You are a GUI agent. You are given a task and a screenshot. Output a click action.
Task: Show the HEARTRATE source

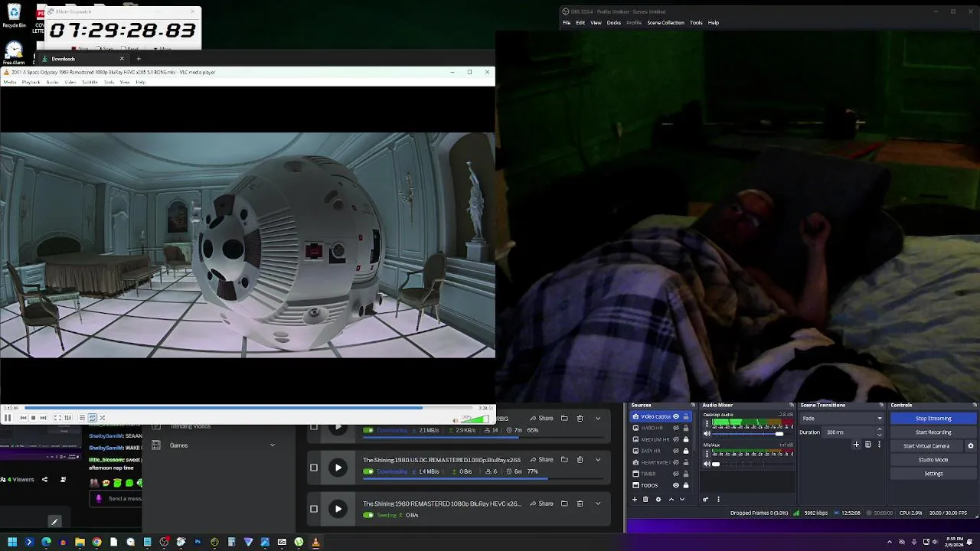(x=676, y=462)
